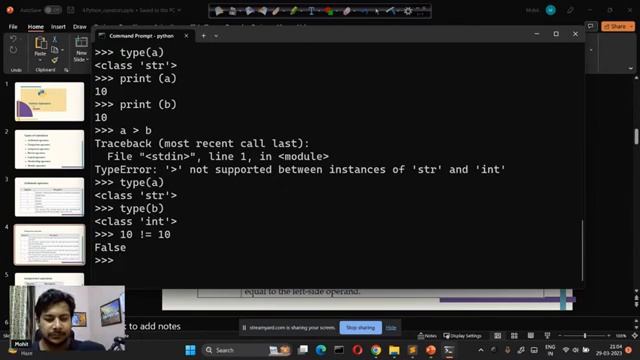Image resolution: width=640 pixels, height=360 pixels.
Task: Click Stop sharing button
Action: pyautogui.click(x=360, y=327)
